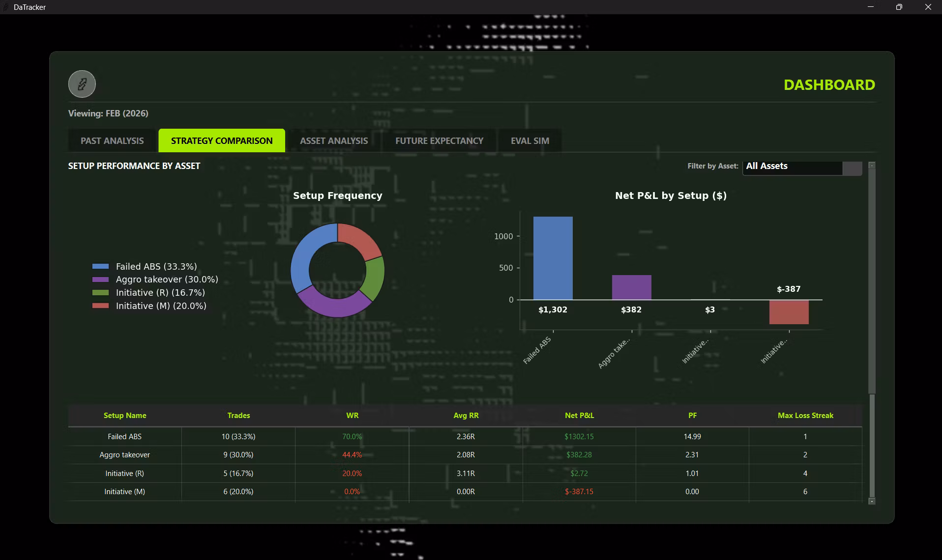This screenshot has width=942, height=560.
Task: Select the Failed ABS table row
Action: coord(465,437)
